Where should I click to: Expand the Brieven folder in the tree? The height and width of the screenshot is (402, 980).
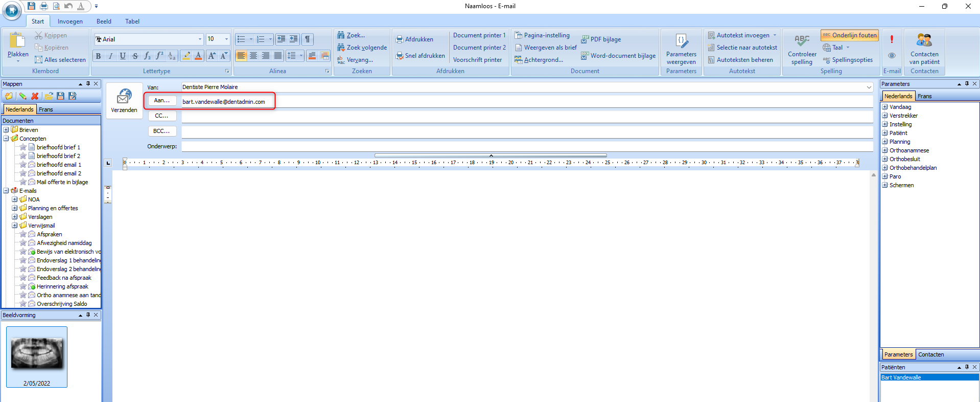(x=6, y=130)
